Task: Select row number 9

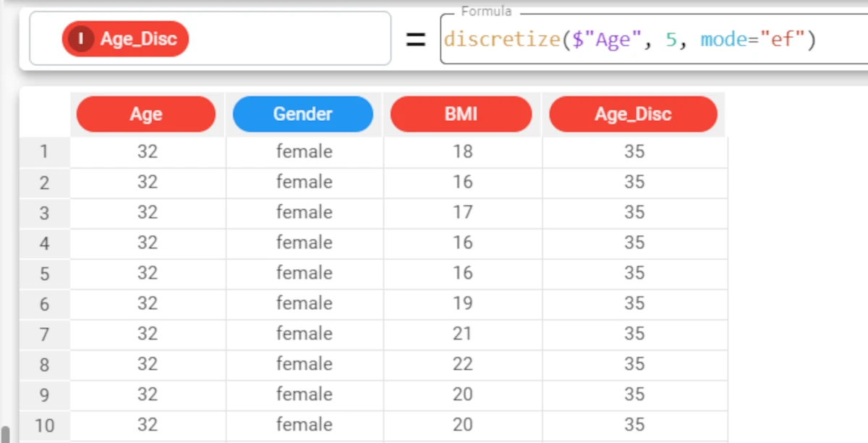Action: [x=44, y=395]
